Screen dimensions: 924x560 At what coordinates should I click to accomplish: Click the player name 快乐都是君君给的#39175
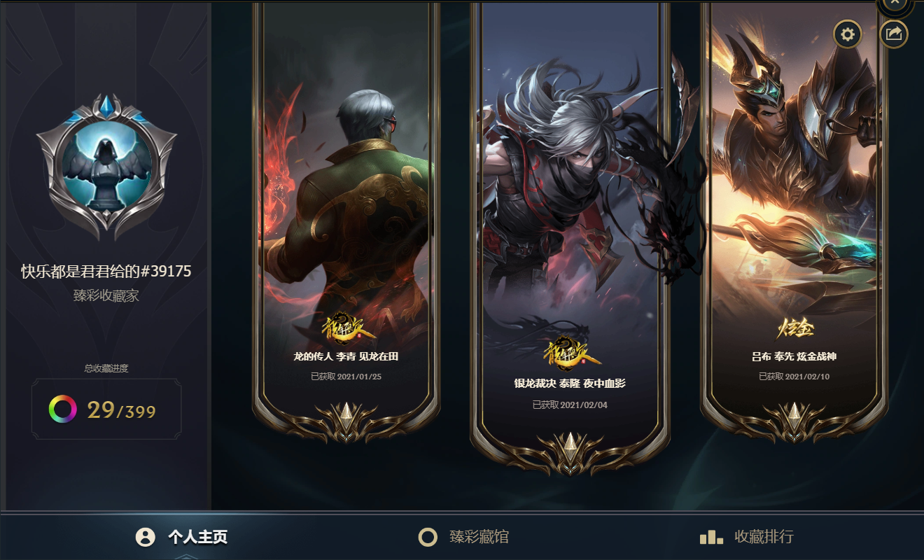point(106,272)
